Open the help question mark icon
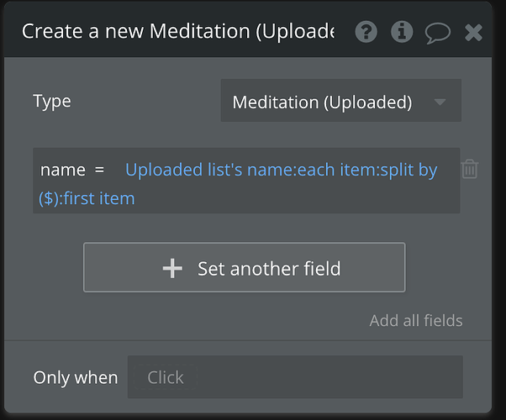This screenshot has width=506, height=420. point(366,32)
